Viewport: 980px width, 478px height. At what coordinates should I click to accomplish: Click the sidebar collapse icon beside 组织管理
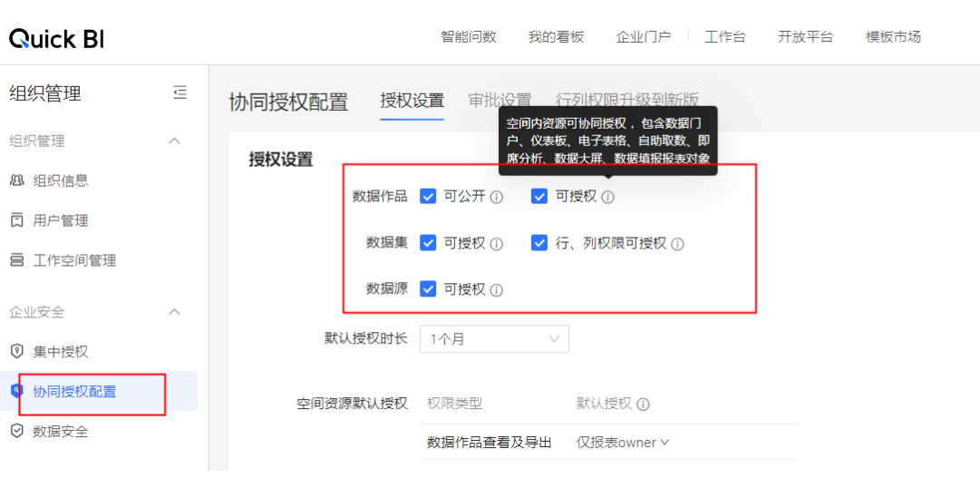(x=180, y=93)
